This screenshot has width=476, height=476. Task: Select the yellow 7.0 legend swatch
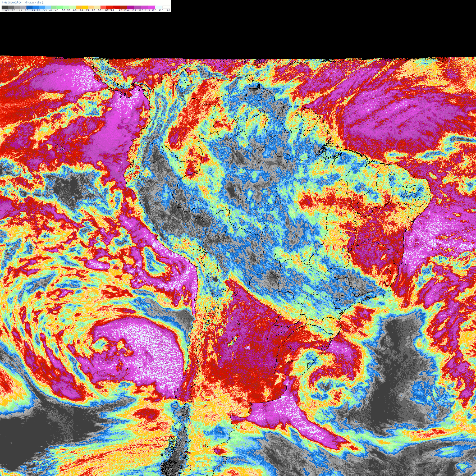[x=85, y=7]
